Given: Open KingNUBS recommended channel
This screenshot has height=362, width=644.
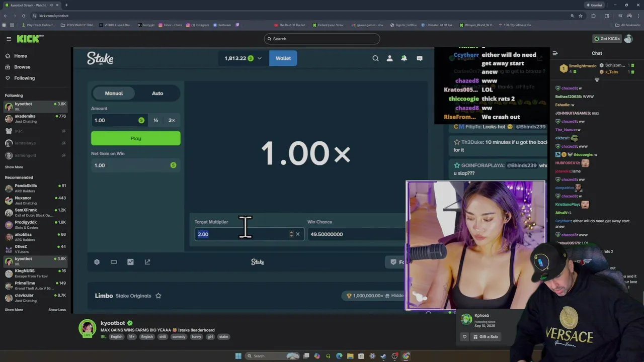Looking at the screenshot, I should [35, 274].
